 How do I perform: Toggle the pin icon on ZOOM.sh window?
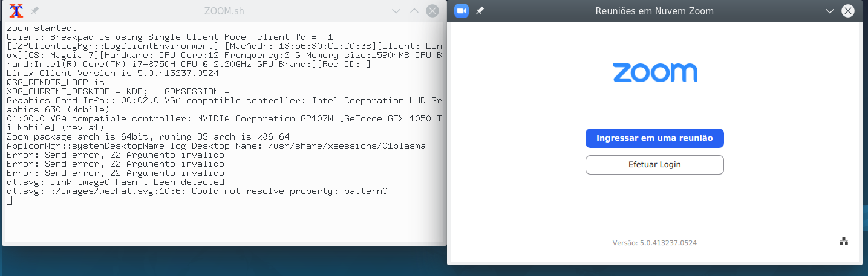34,11
